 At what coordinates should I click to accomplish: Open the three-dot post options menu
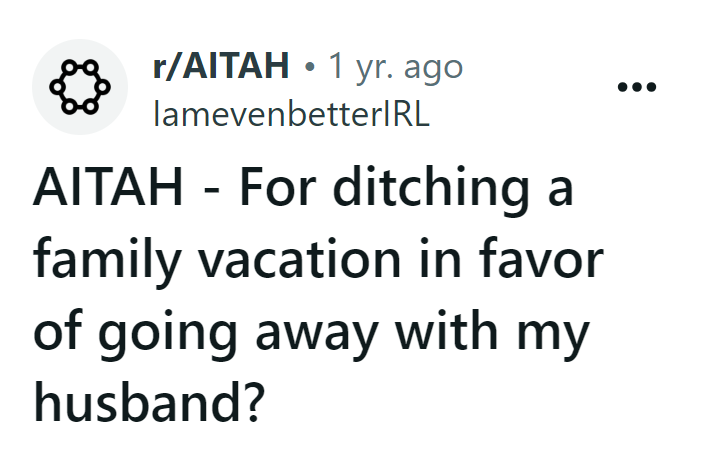tap(636, 87)
